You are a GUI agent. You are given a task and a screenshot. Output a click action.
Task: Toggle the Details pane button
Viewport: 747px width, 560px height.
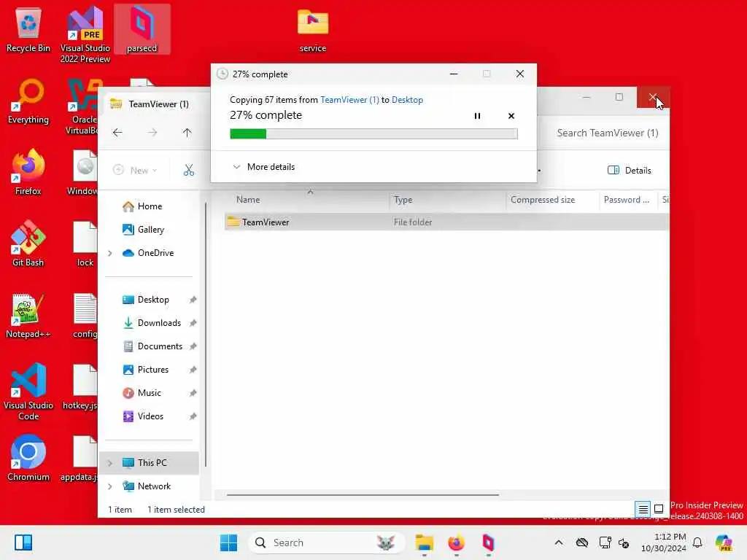click(630, 170)
